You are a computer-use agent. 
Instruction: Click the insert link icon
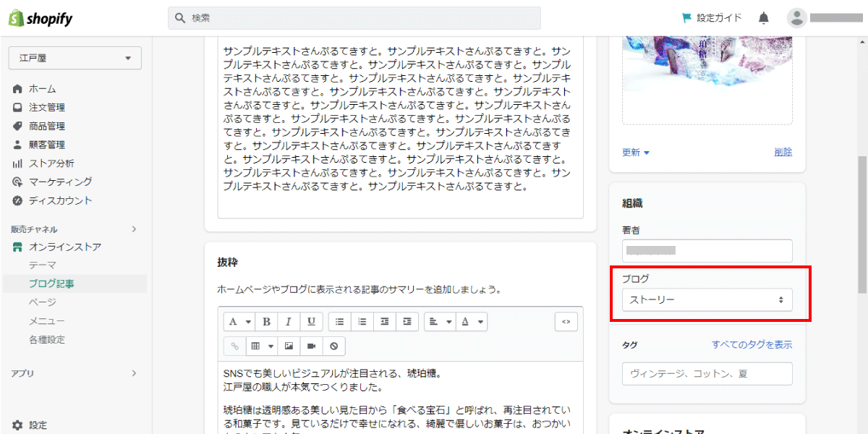234,346
